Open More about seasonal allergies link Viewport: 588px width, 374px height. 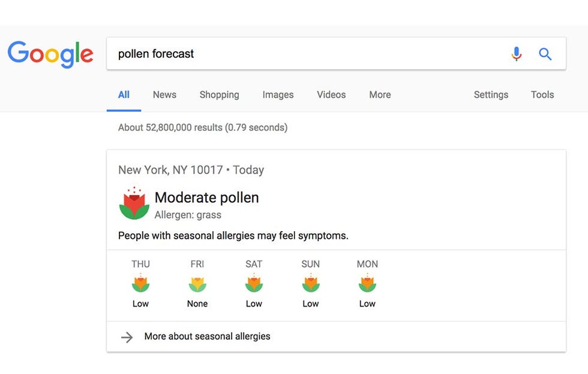coord(208,336)
